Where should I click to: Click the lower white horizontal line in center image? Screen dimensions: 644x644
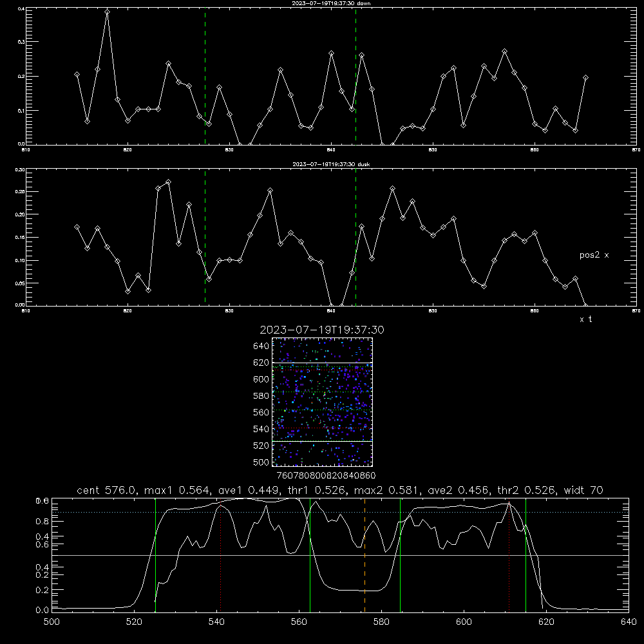pos(323,441)
